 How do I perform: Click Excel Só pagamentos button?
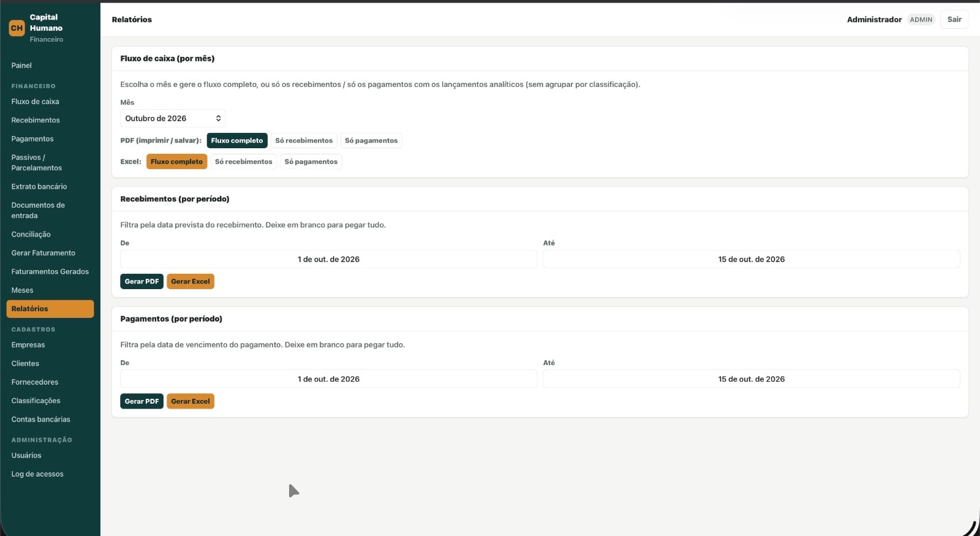coord(311,162)
